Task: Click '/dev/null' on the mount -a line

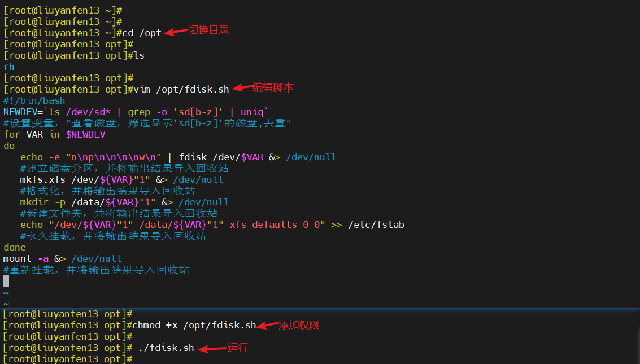Action: click(97, 258)
